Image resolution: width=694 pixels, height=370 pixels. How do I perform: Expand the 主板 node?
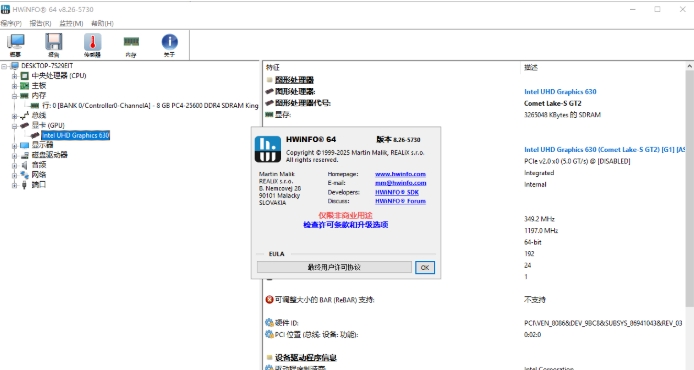[x=14, y=86]
